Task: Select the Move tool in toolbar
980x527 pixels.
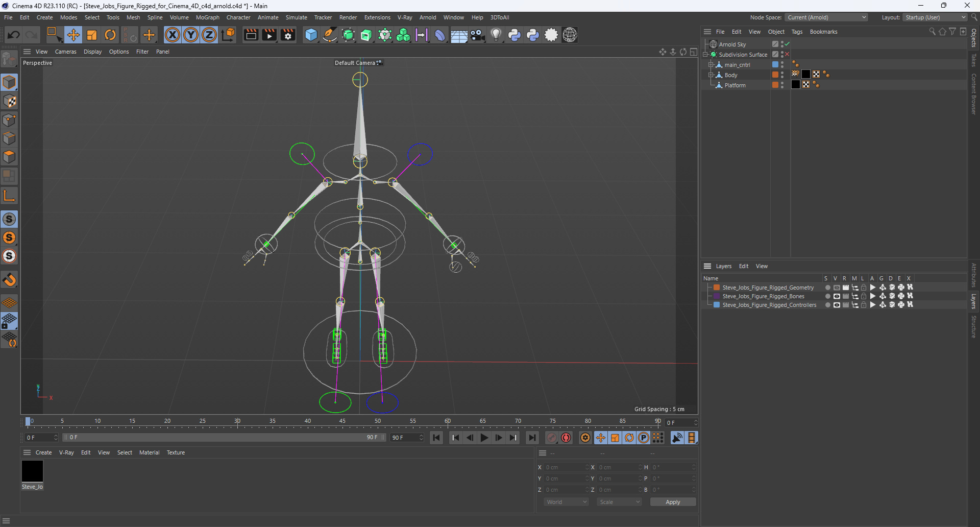Action: click(73, 35)
